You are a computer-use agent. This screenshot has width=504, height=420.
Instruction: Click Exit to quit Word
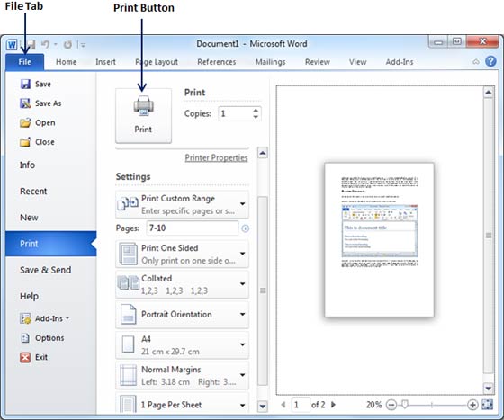click(34, 357)
